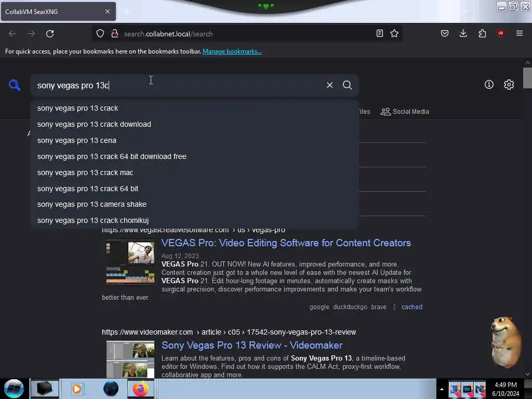Open the media player taskbar icon
The width and height of the screenshot is (532, 399).
point(77,389)
